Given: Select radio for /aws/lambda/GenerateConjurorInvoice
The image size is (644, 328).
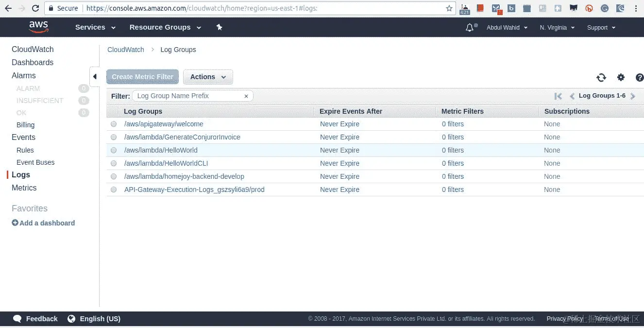Looking at the screenshot, I should (114, 137).
